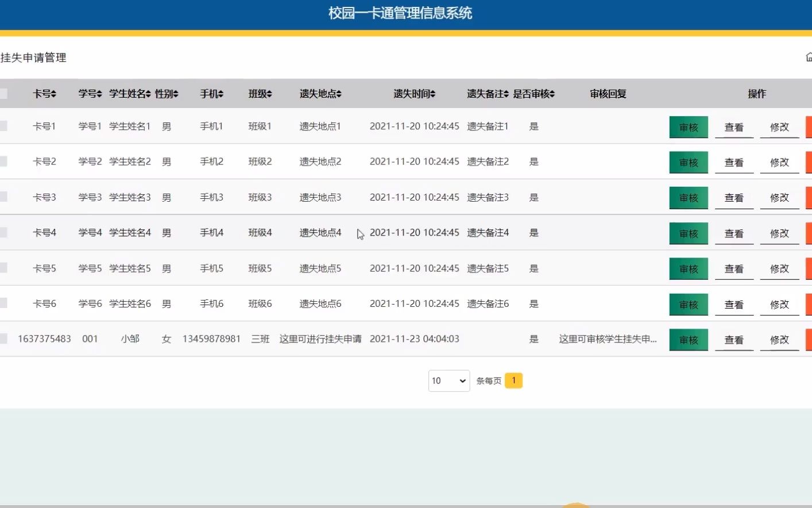Viewport: 812px width, 508px height.
Task: Open 查看 link for student 小邹
Action: [734, 339]
